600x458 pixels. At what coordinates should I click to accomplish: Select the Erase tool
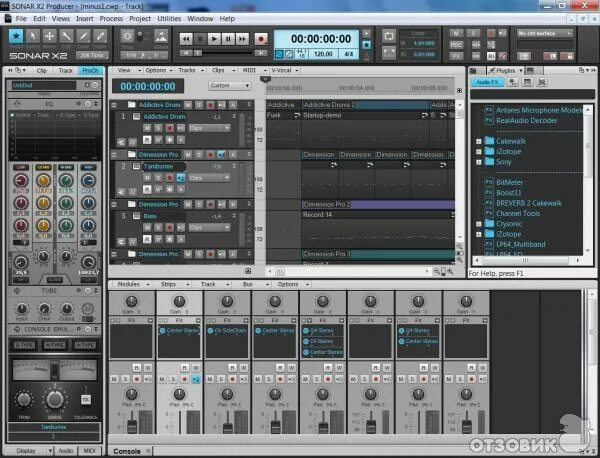point(100,36)
